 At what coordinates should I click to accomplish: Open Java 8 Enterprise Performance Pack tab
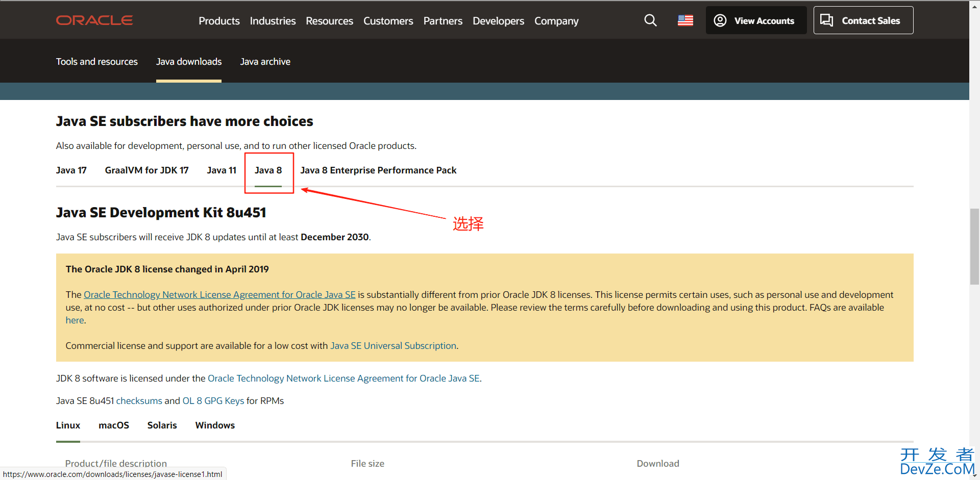pos(378,170)
